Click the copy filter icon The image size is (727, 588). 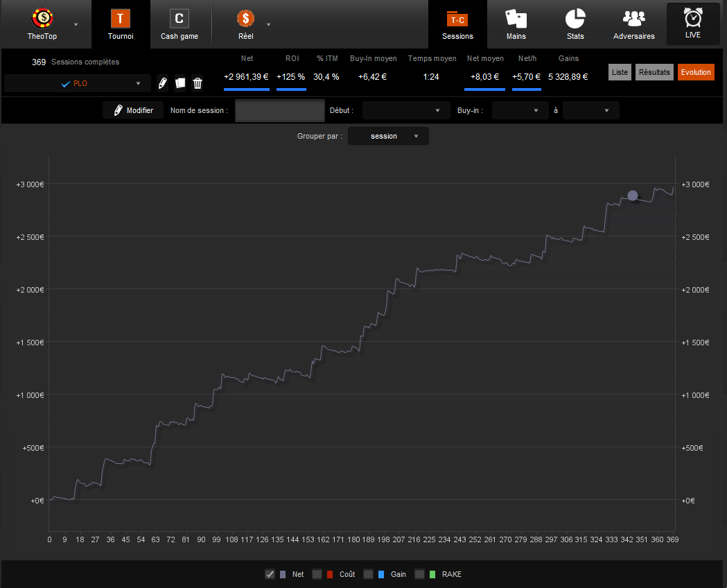(x=180, y=83)
